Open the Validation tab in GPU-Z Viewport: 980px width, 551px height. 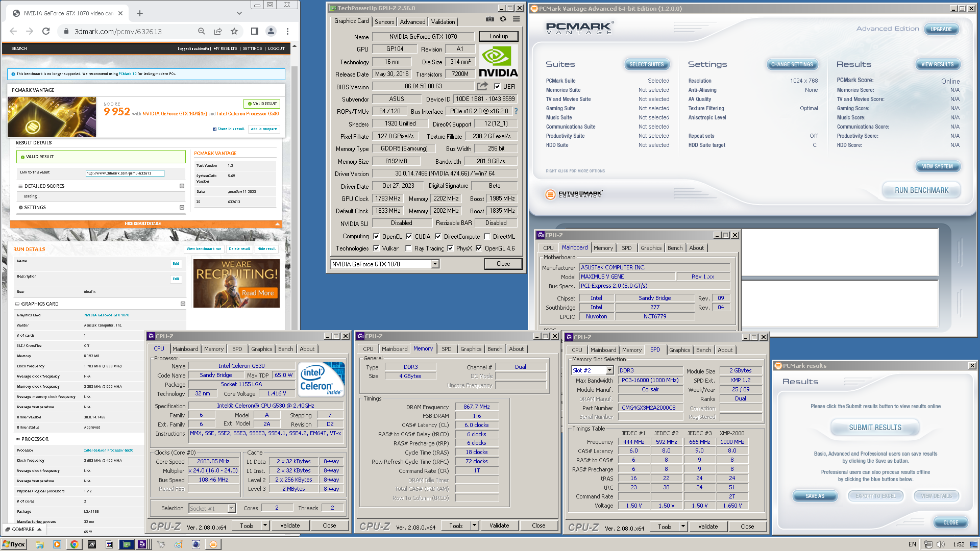[x=443, y=22]
